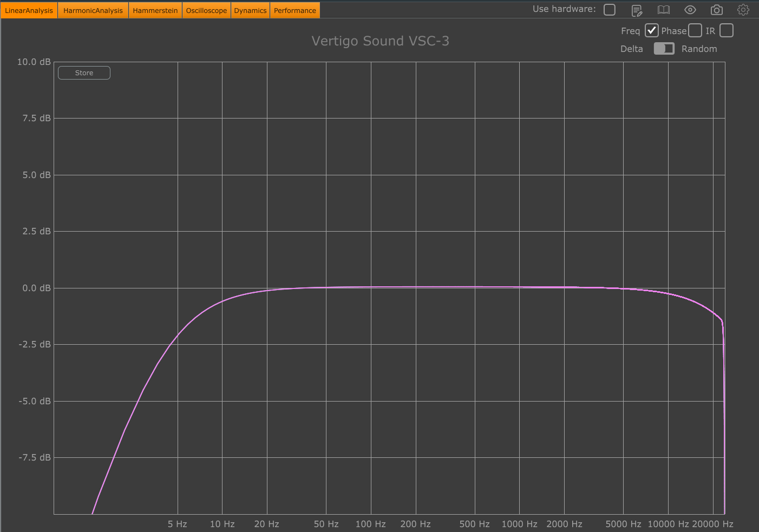Click the "5000 Hz" frequency label

pos(624,524)
